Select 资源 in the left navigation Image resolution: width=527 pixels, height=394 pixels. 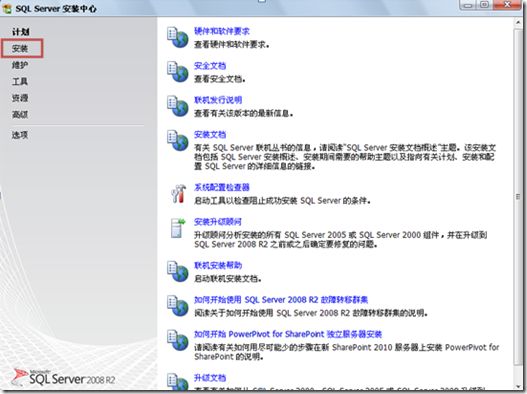point(20,98)
